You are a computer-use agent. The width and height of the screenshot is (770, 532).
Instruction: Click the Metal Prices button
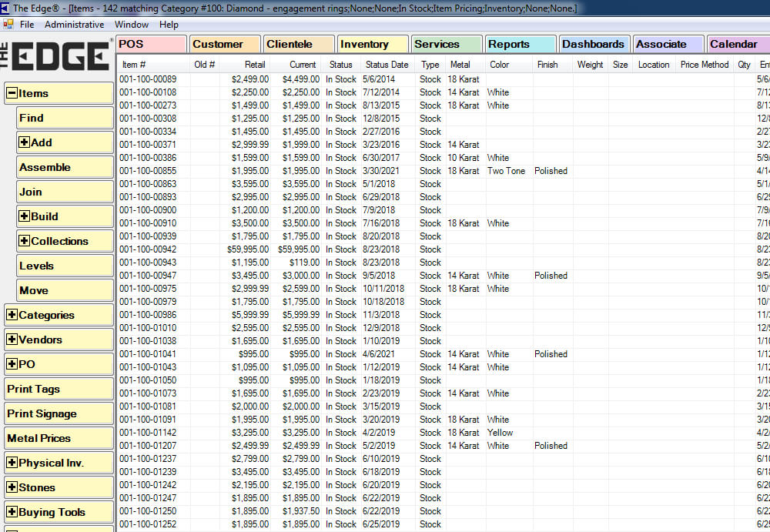point(59,438)
